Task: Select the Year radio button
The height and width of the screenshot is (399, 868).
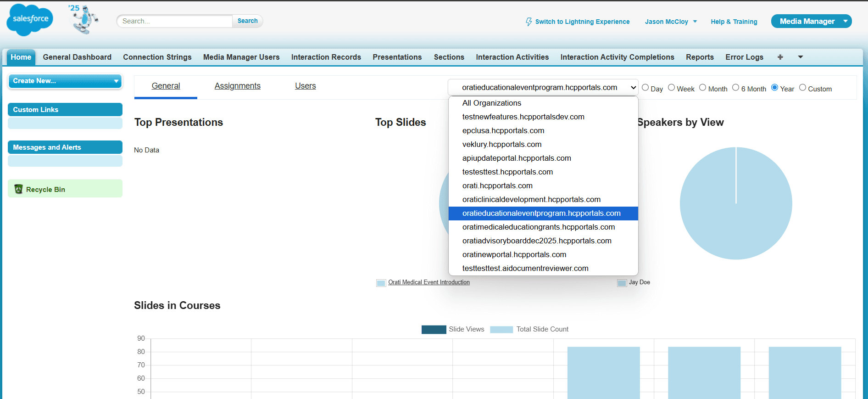Action: coord(774,87)
